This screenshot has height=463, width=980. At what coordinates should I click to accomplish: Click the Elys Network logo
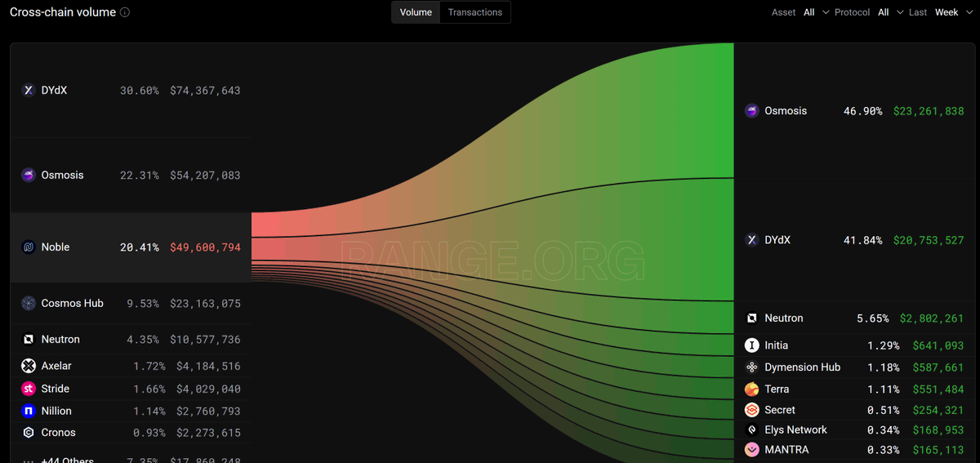(x=752, y=430)
